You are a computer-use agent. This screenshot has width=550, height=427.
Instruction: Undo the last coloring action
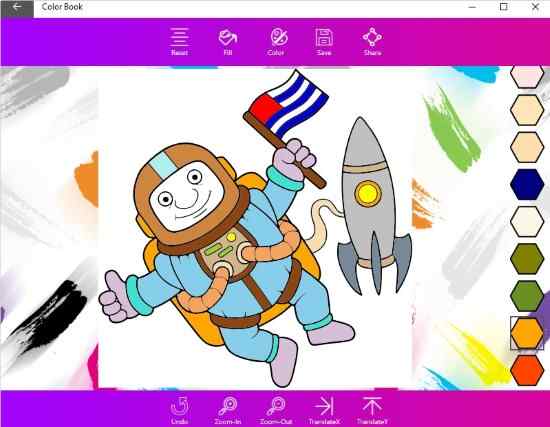179,410
